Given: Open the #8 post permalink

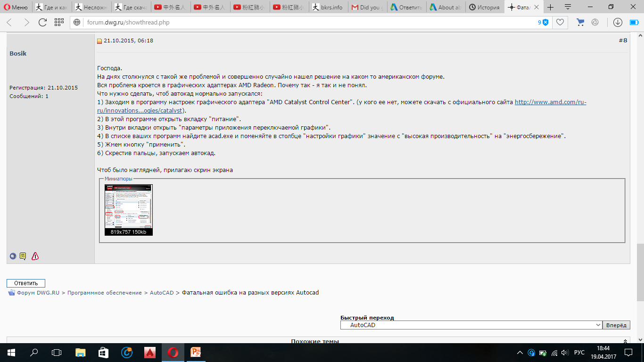Looking at the screenshot, I should click(x=623, y=41).
